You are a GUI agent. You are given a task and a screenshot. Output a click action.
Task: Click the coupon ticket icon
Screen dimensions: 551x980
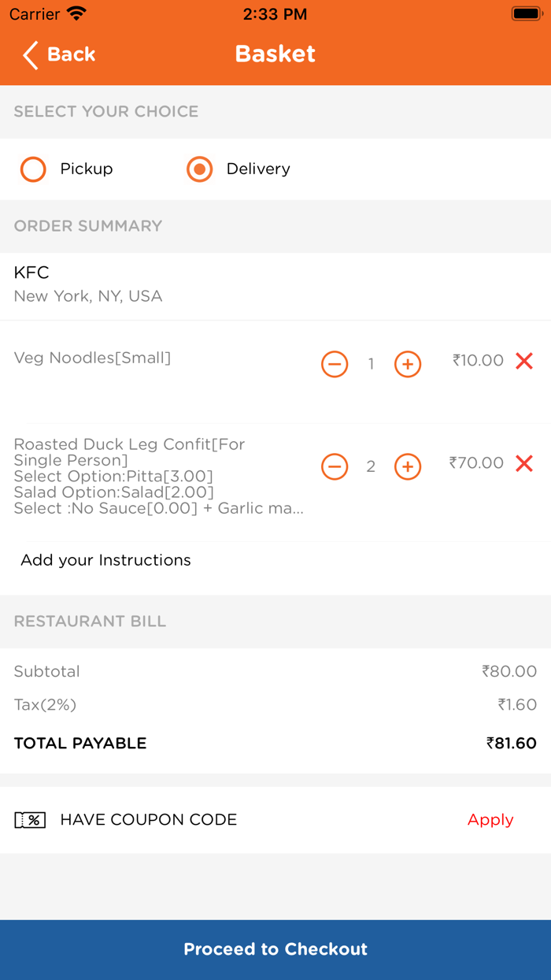click(30, 819)
